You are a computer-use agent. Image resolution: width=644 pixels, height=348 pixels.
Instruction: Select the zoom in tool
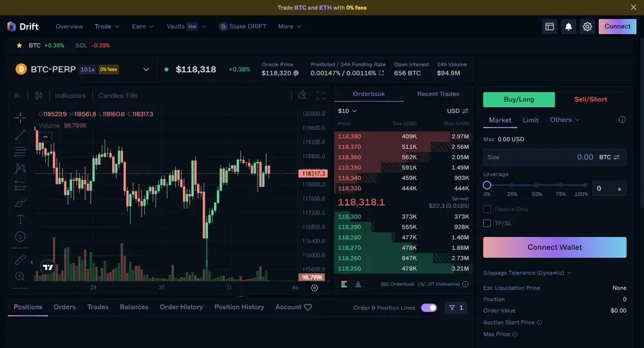click(x=20, y=276)
